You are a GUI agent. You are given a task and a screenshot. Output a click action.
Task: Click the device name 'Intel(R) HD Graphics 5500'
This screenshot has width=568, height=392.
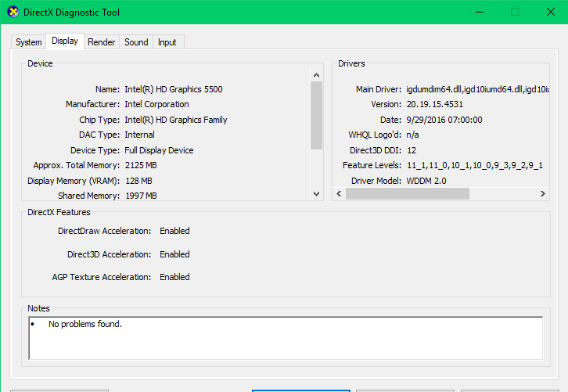(174, 89)
